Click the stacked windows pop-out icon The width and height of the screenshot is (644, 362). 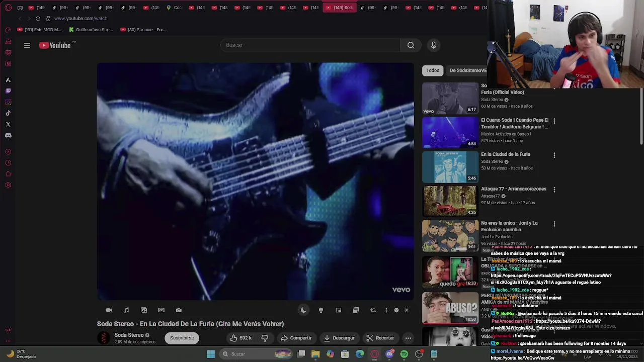356,310
